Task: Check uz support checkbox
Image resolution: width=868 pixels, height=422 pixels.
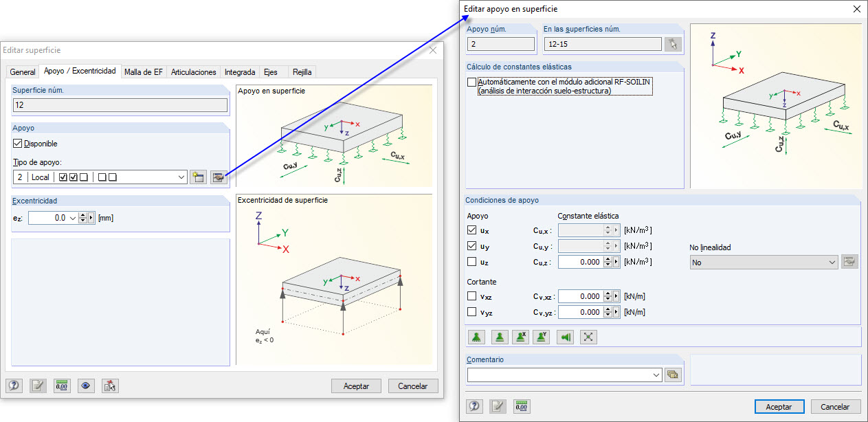Action: 471,261
